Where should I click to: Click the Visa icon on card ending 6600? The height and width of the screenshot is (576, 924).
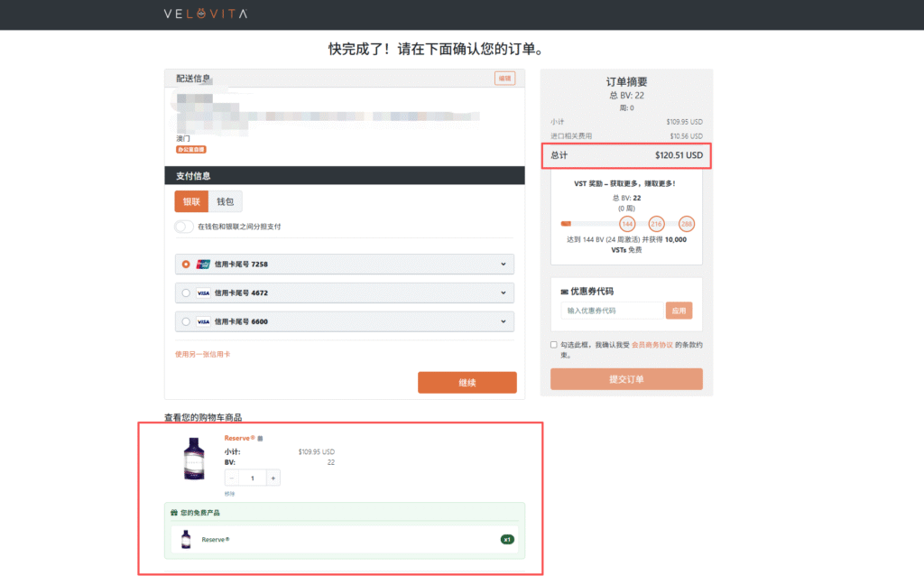pos(203,321)
